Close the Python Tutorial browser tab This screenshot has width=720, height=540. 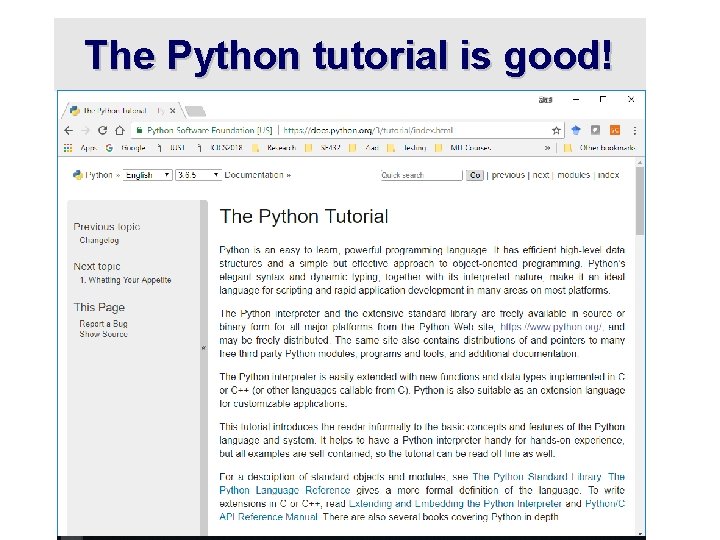pyautogui.click(x=173, y=111)
